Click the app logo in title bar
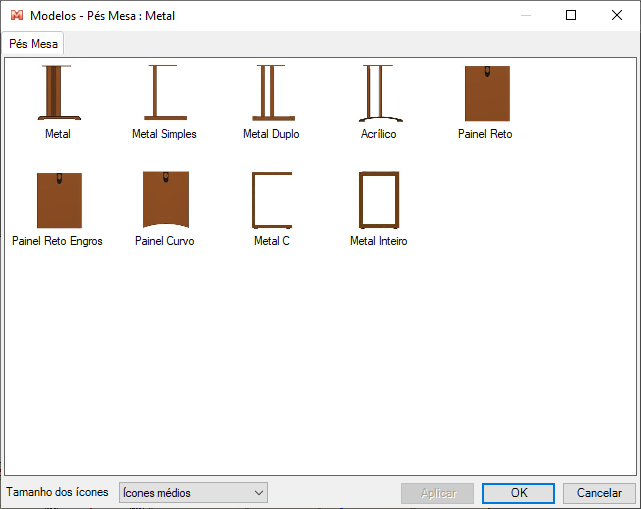Screen dimensions: 641x509 coord(17,16)
